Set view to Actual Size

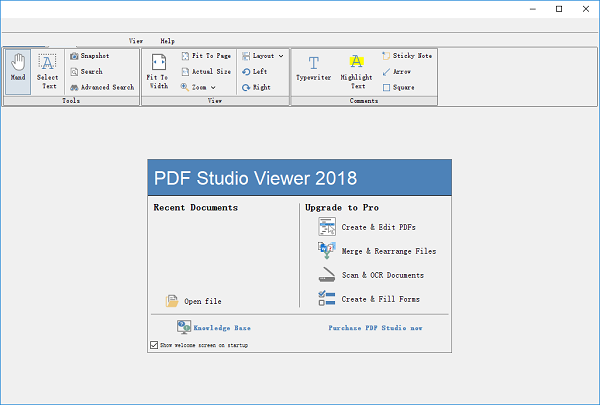pos(206,72)
